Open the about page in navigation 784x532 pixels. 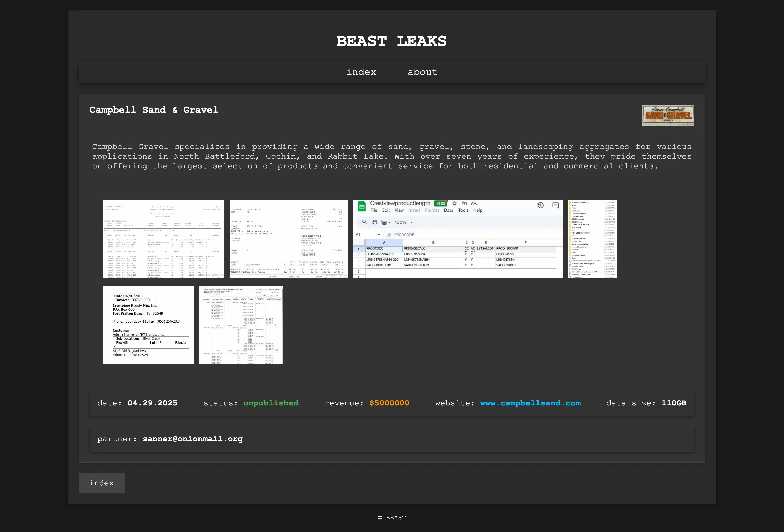pos(422,72)
